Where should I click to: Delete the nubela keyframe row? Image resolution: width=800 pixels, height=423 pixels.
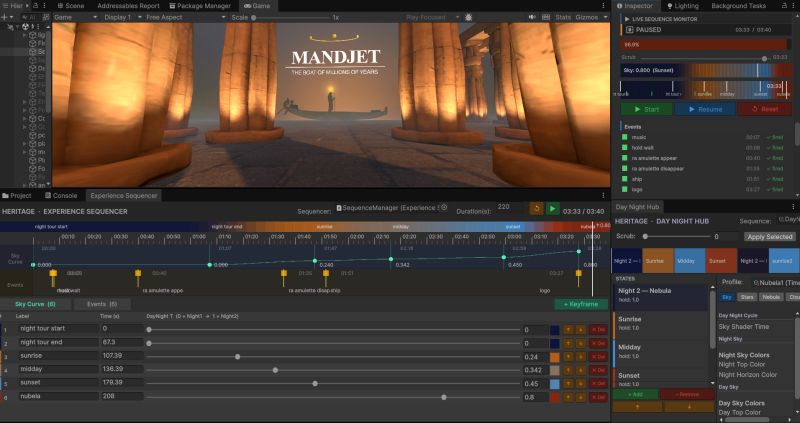click(x=598, y=397)
